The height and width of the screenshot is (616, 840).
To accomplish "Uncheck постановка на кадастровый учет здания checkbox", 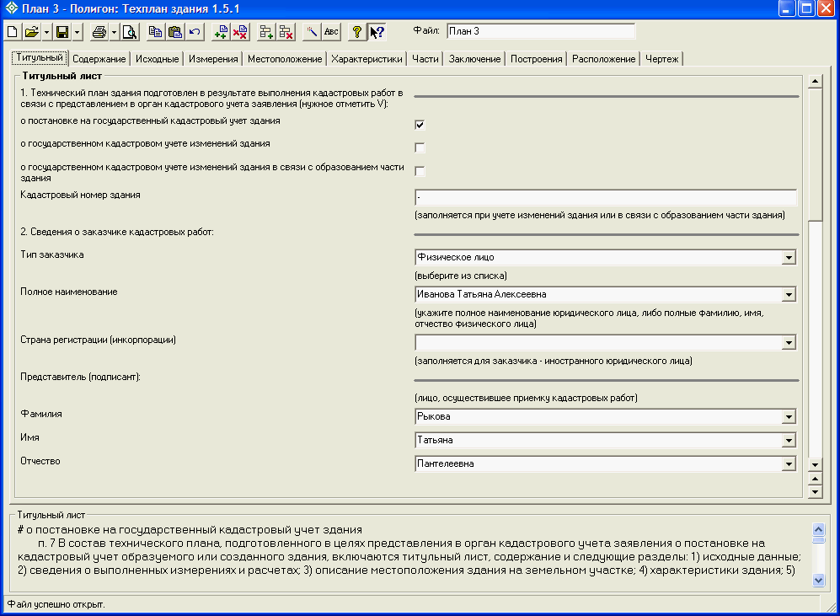I will (420, 125).
